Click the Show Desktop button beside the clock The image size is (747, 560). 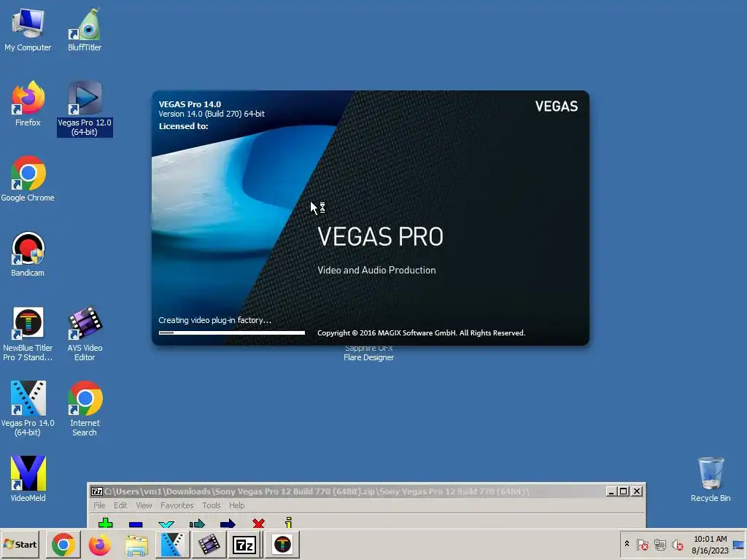[x=739, y=544]
